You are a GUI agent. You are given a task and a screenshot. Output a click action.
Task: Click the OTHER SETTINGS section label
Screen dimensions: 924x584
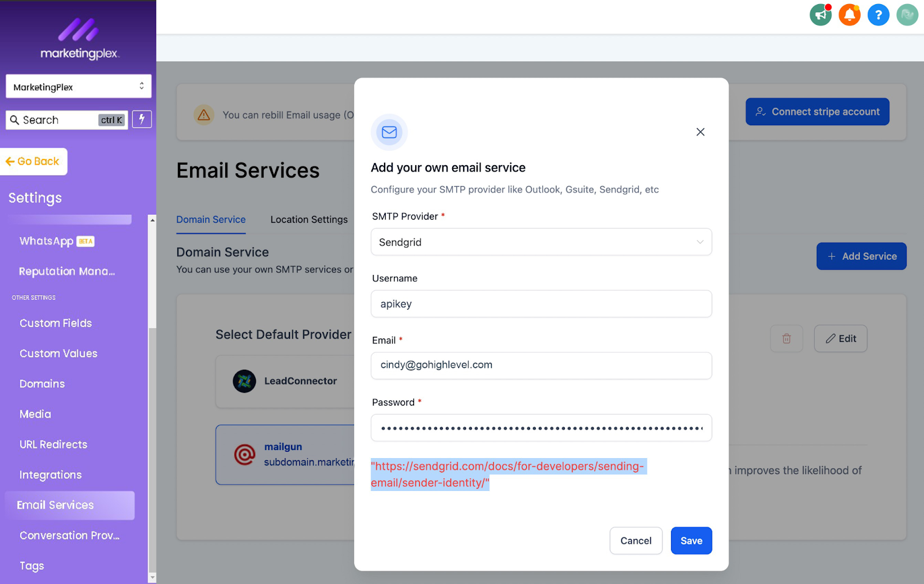[x=33, y=297]
